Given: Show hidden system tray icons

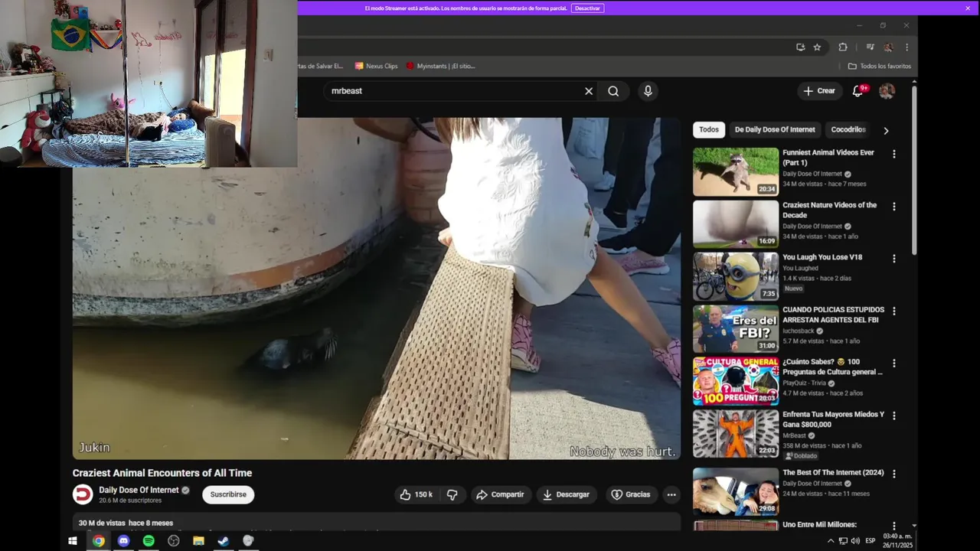Looking at the screenshot, I should [x=831, y=541].
